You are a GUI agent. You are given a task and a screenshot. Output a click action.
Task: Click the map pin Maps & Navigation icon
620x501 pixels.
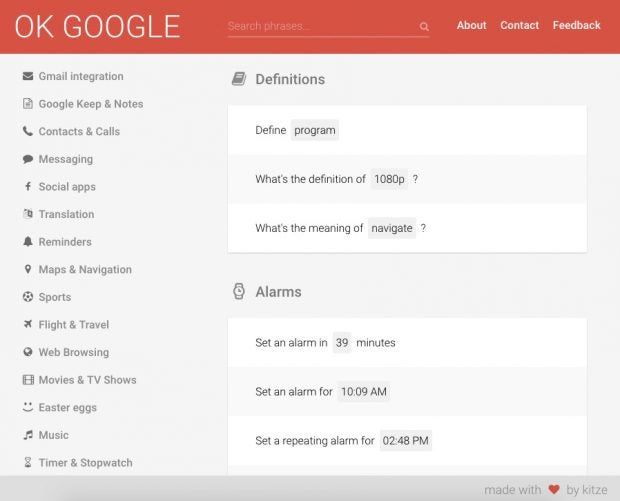28,270
